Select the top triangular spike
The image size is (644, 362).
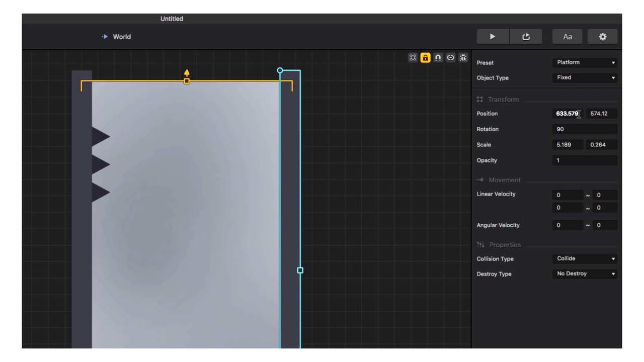(x=101, y=137)
